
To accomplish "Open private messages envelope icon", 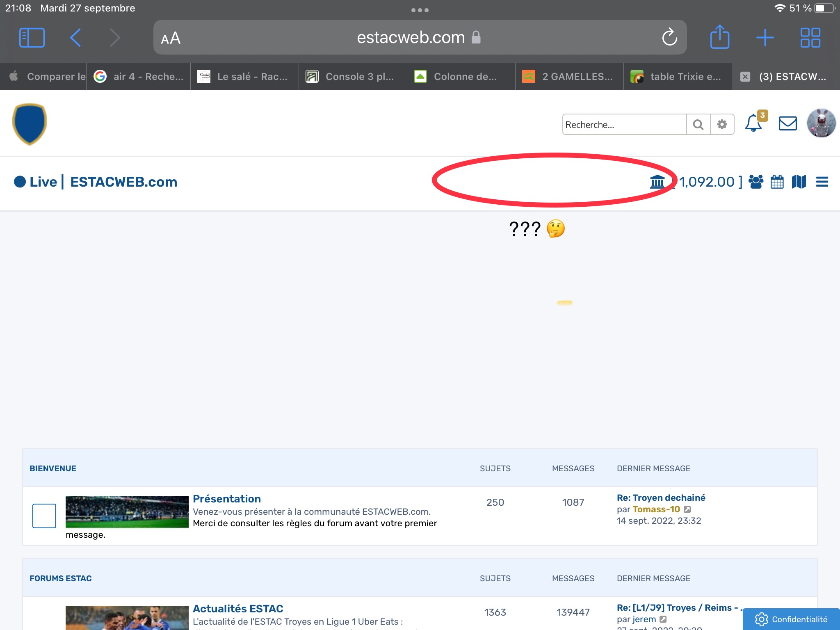I will pyautogui.click(x=787, y=123).
